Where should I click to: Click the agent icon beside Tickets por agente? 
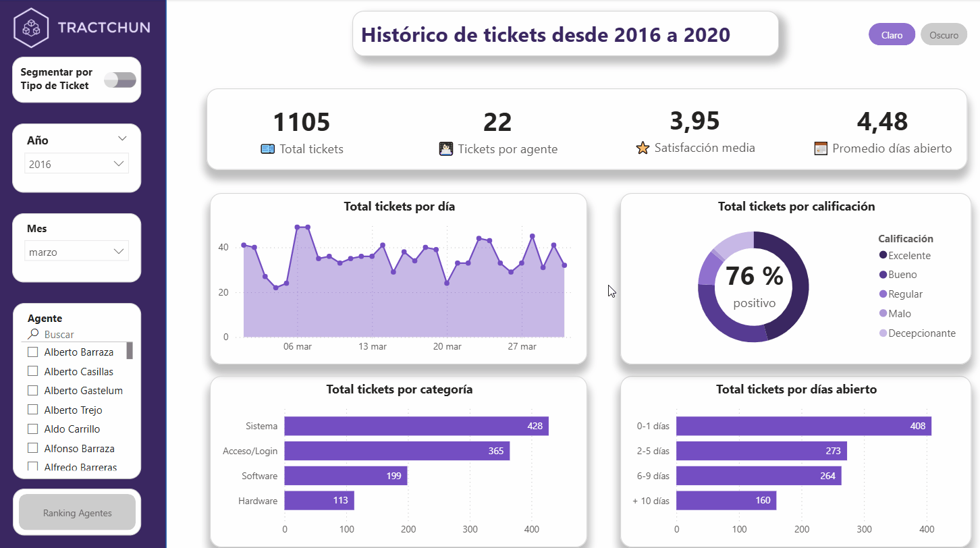tap(445, 149)
